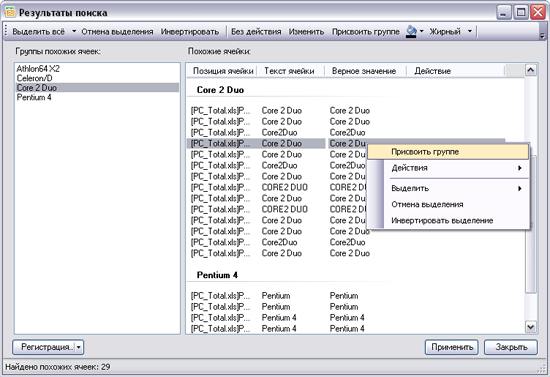Click Выделить всё in the toolbar
Image resolution: width=550 pixels, height=377 pixels.
pyautogui.click(x=39, y=32)
